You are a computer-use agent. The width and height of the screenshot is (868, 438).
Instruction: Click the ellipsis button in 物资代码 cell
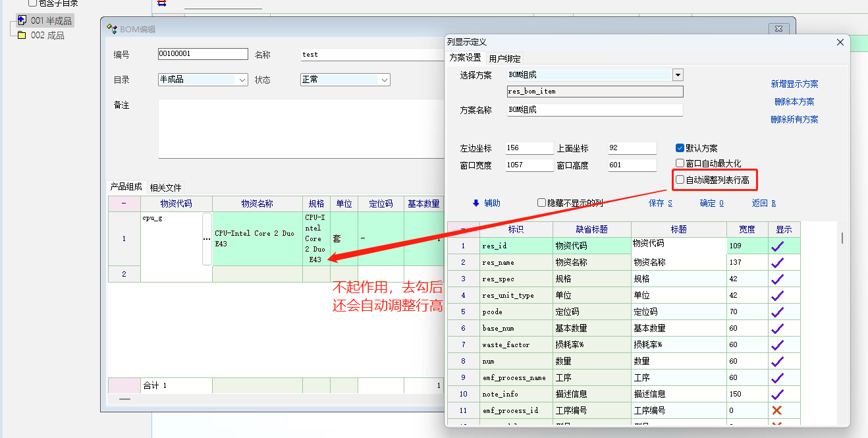(x=207, y=239)
